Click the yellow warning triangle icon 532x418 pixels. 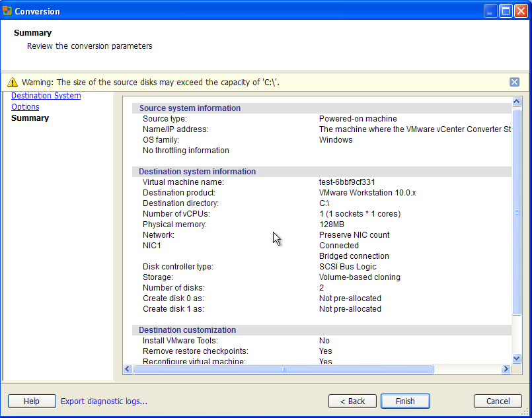pos(12,82)
